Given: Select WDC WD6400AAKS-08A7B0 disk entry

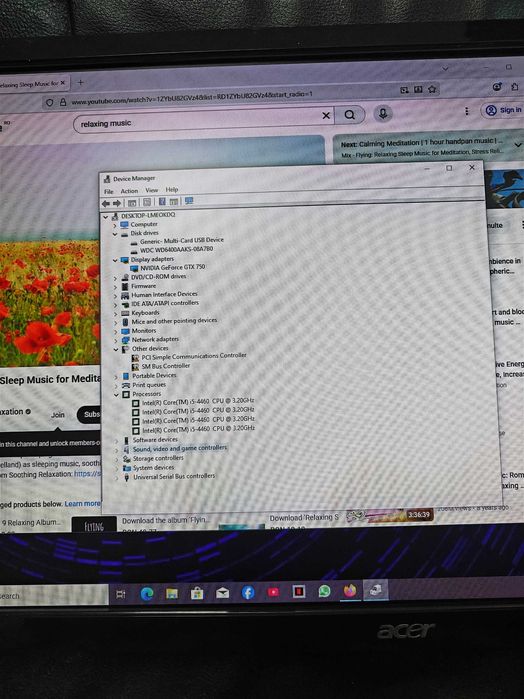Looking at the screenshot, I should pos(176,250).
